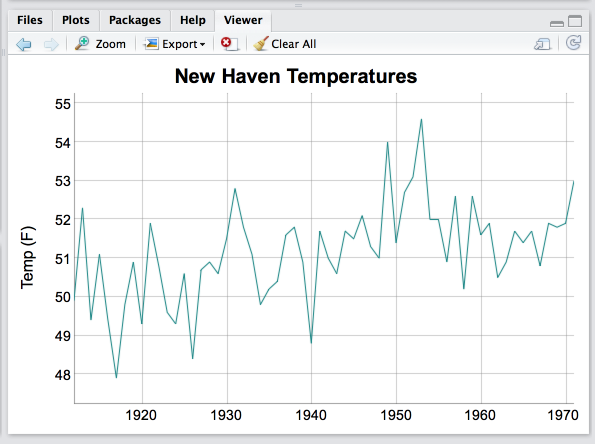Image resolution: width=595 pixels, height=444 pixels.
Task: Open the Export picture icon menu
Action: (x=151, y=44)
